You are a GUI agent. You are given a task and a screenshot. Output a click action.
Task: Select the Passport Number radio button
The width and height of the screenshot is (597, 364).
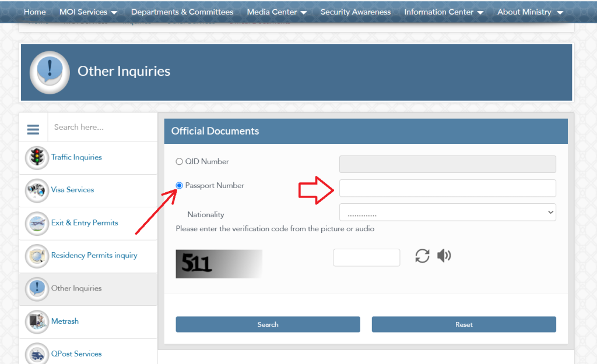pyautogui.click(x=180, y=186)
